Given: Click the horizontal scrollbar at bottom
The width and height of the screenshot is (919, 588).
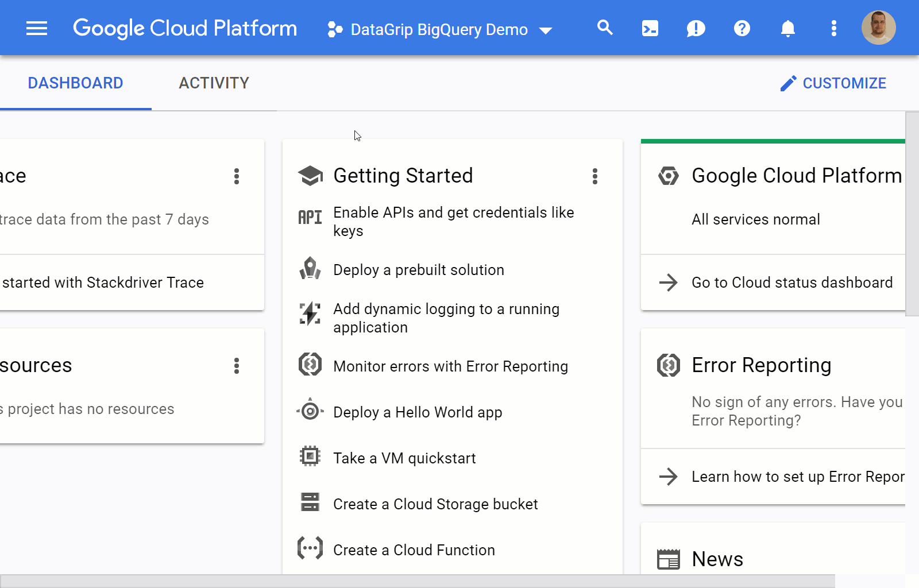Looking at the screenshot, I should tap(417, 581).
